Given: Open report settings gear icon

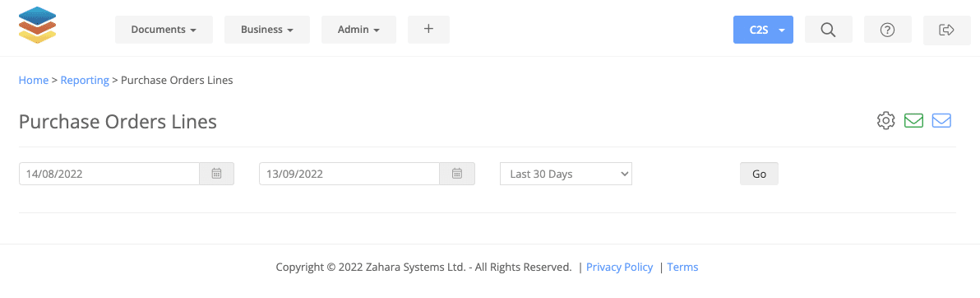Looking at the screenshot, I should [x=885, y=120].
